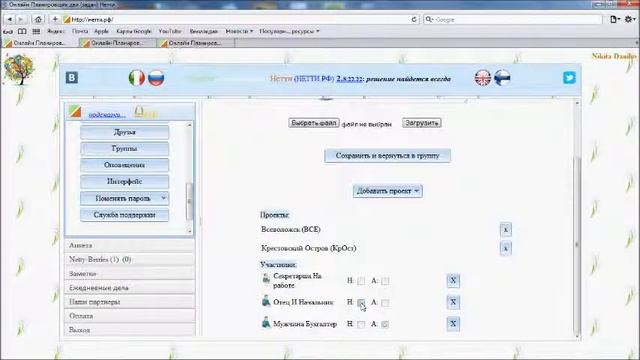The height and width of the screenshot is (360, 640).
Task: Open the Интерфейс menu item
Action: (124, 182)
